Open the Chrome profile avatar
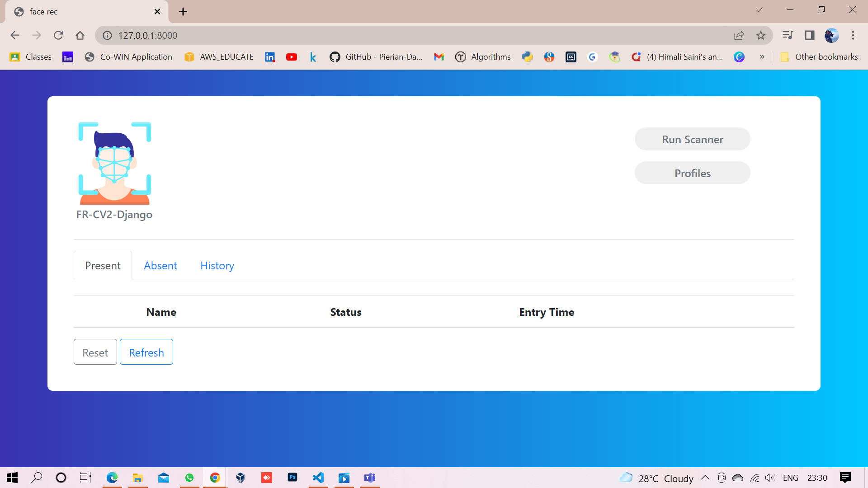Image resolution: width=868 pixels, height=488 pixels. click(x=832, y=35)
